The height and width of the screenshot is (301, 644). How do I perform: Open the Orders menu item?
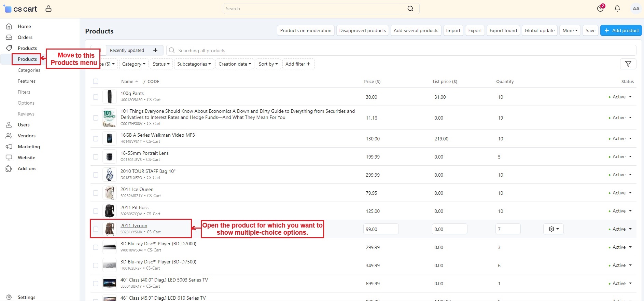tap(25, 37)
